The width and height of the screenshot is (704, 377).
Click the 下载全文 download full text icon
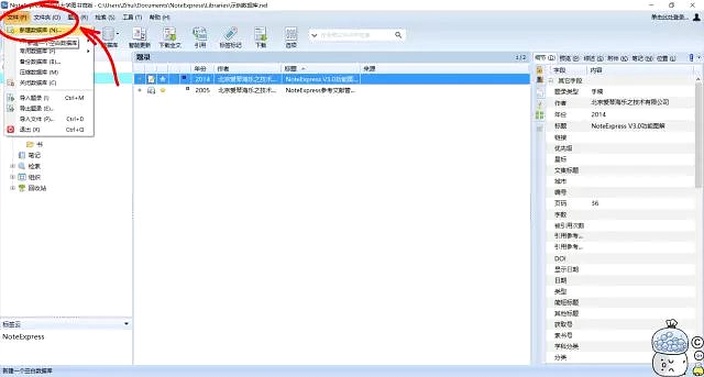(x=170, y=34)
